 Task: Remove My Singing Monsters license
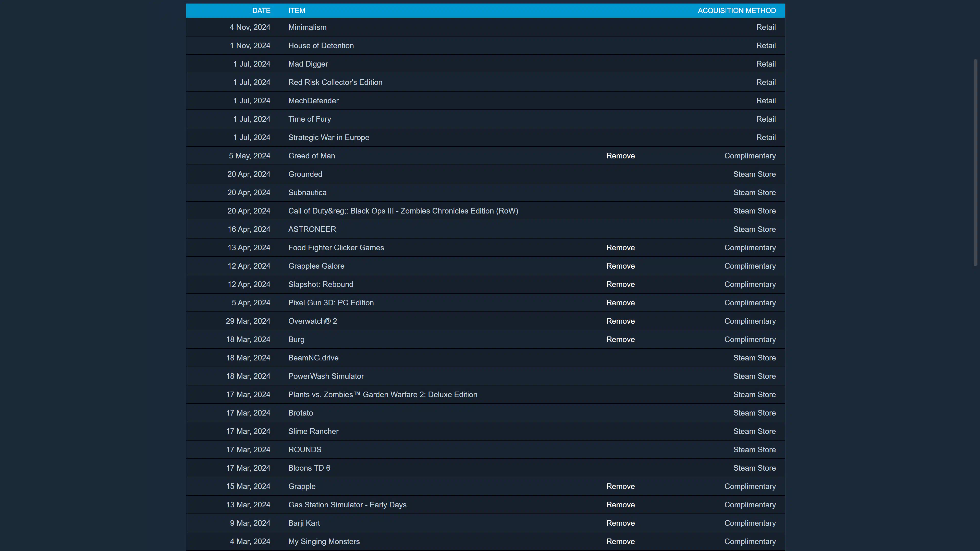pyautogui.click(x=620, y=542)
